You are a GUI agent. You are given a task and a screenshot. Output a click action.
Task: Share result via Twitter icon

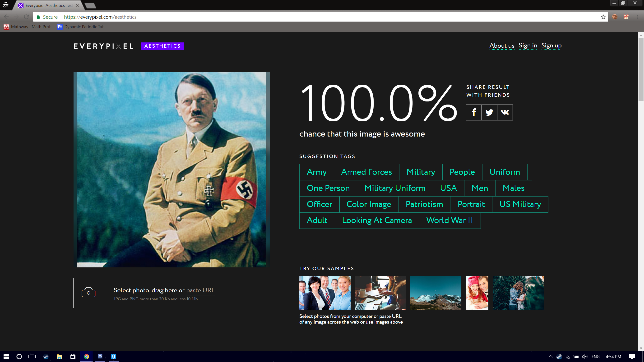[x=489, y=112]
